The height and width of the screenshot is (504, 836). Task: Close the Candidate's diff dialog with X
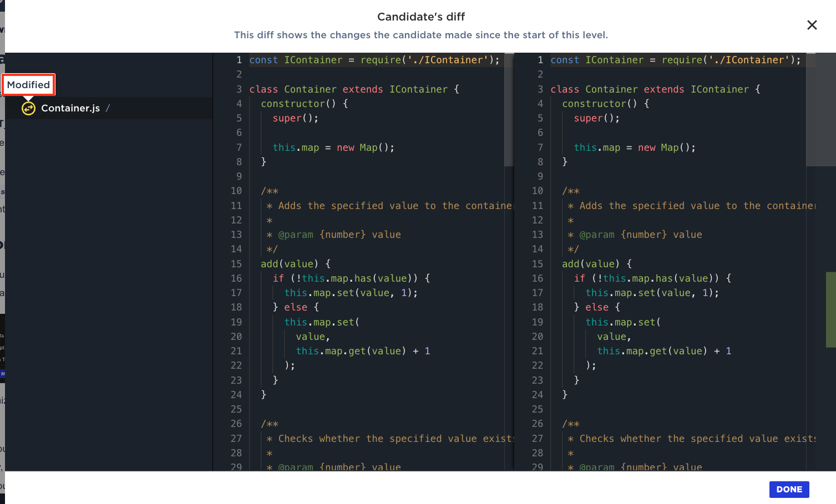pyautogui.click(x=812, y=25)
